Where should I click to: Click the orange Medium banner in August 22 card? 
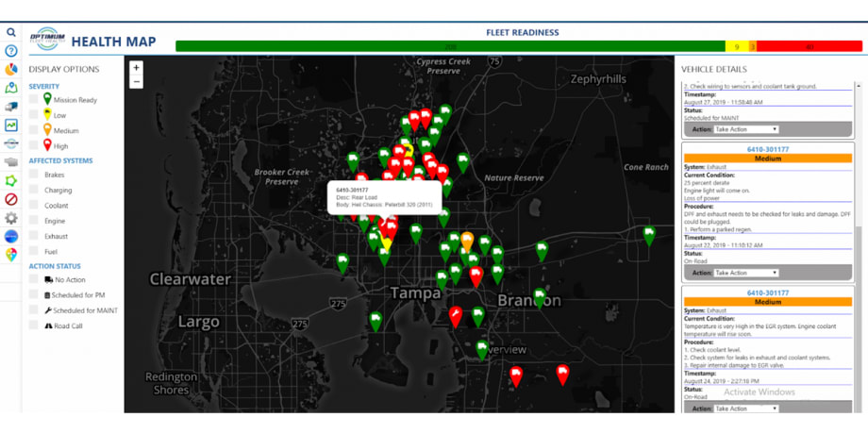coord(768,159)
